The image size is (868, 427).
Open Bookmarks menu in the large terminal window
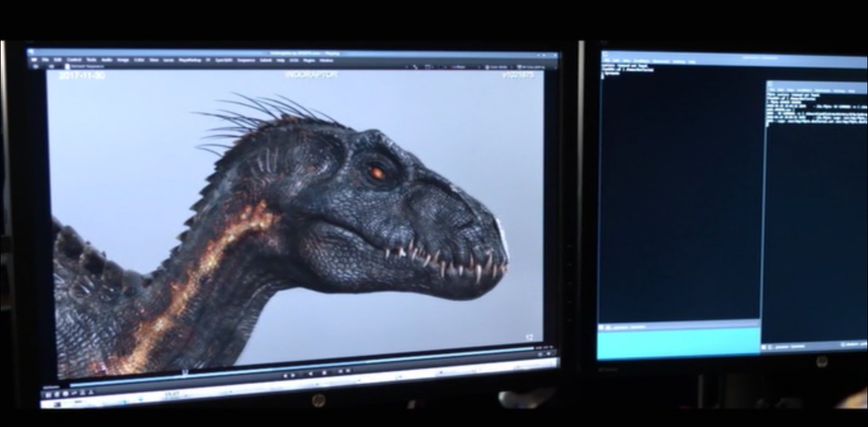[x=661, y=61]
